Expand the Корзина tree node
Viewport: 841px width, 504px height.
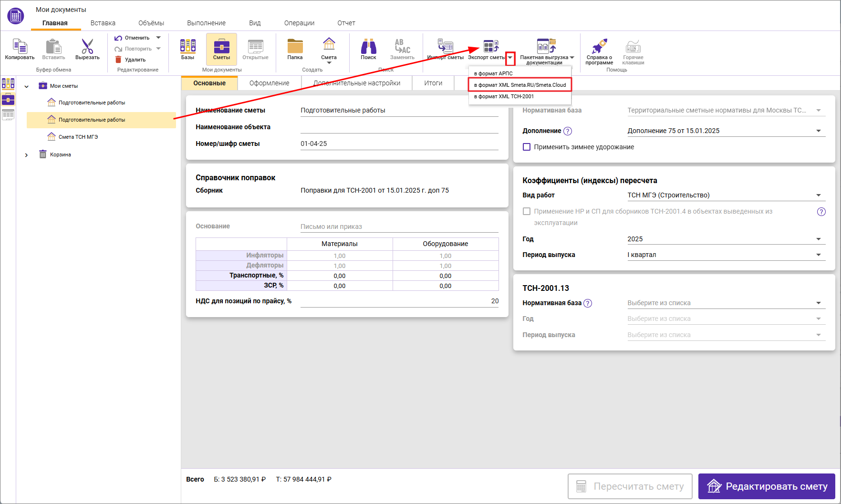[27, 154]
